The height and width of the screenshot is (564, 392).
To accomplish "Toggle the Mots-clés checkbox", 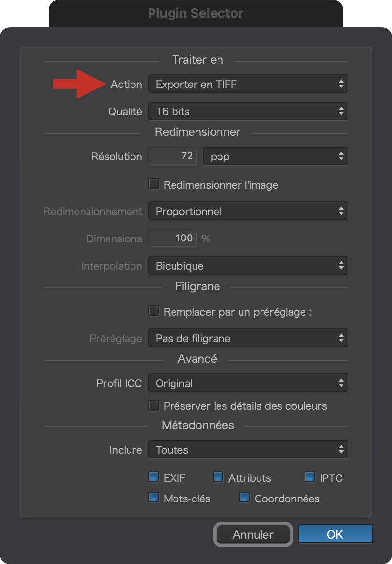I will tap(154, 498).
